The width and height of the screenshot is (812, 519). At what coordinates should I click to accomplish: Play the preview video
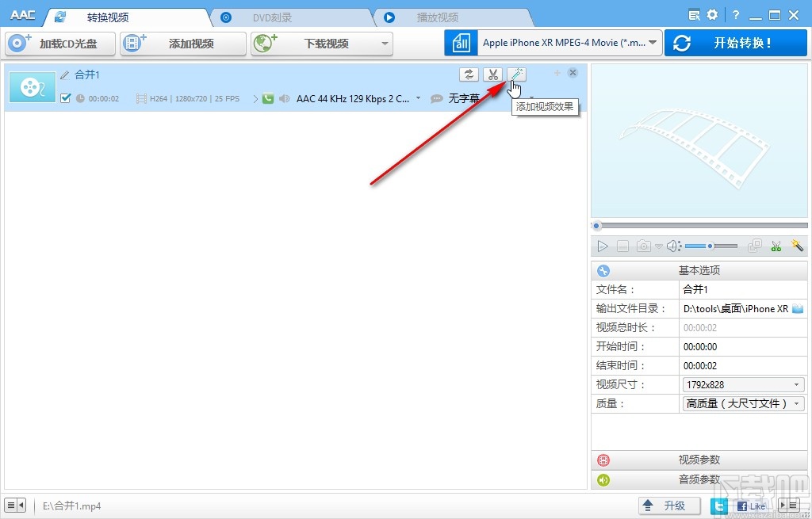pos(602,246)
